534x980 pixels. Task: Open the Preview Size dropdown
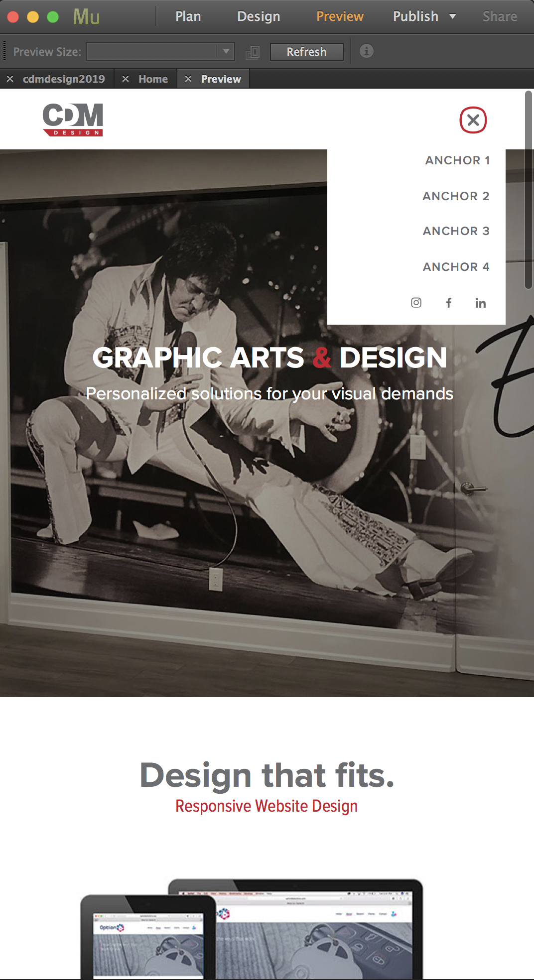coord(160,51)
